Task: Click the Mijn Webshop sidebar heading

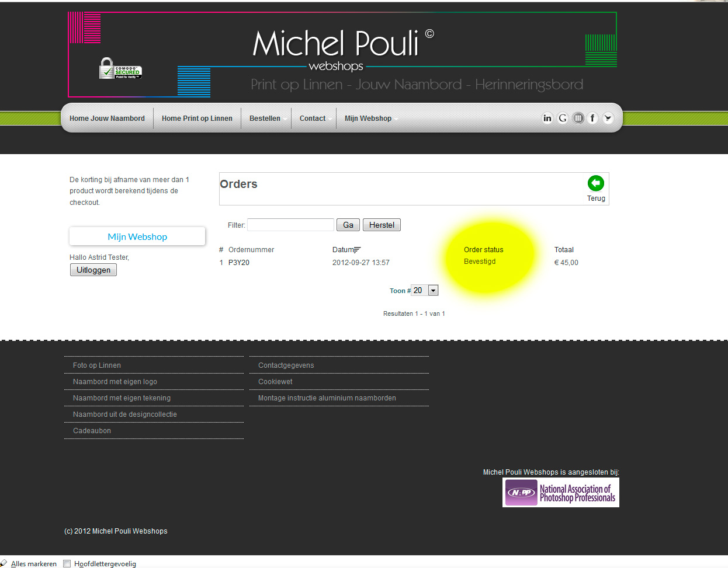Action: [x=137, y=236]
